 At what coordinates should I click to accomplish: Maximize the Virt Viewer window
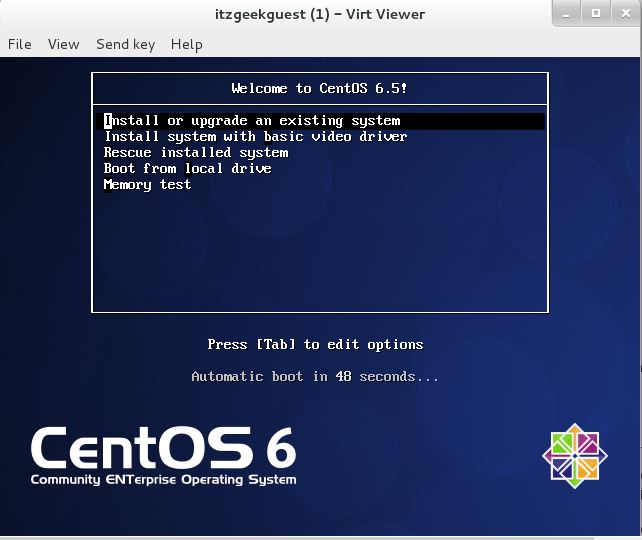click(x=596, y=14)
